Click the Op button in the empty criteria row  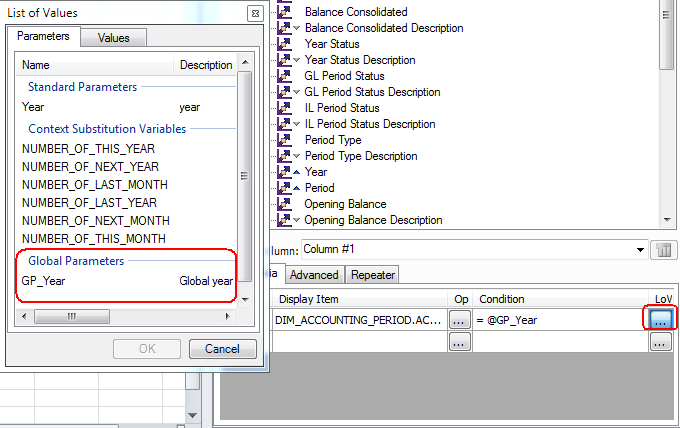(460, 342)
